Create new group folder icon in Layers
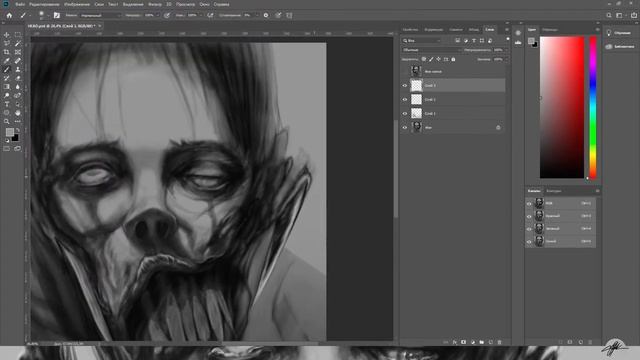The image size is (640, 360). pos(482,342)
